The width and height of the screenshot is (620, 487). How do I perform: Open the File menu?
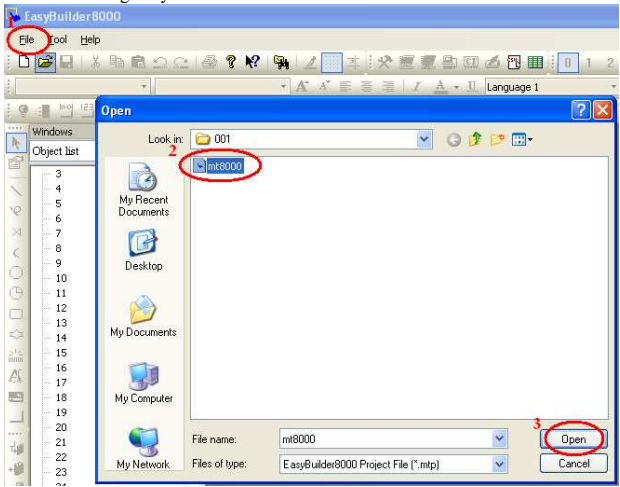(26, 40)
